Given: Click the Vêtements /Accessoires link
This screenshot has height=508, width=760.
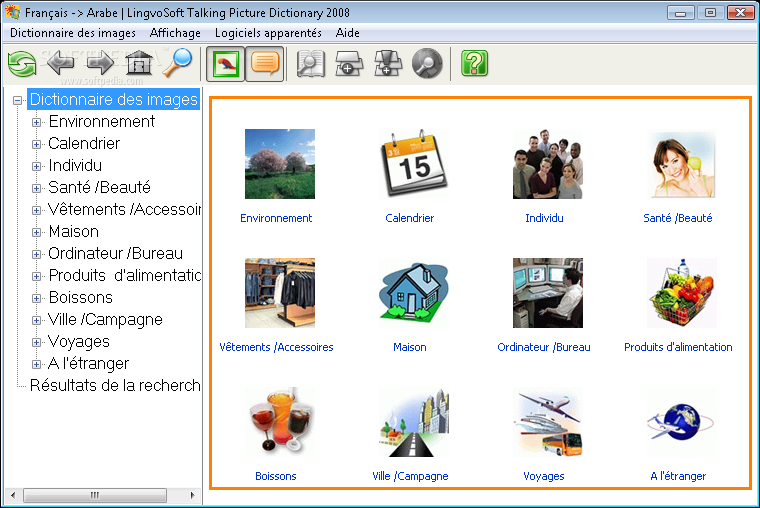Looking at the screenshot, I should (276, 347).
